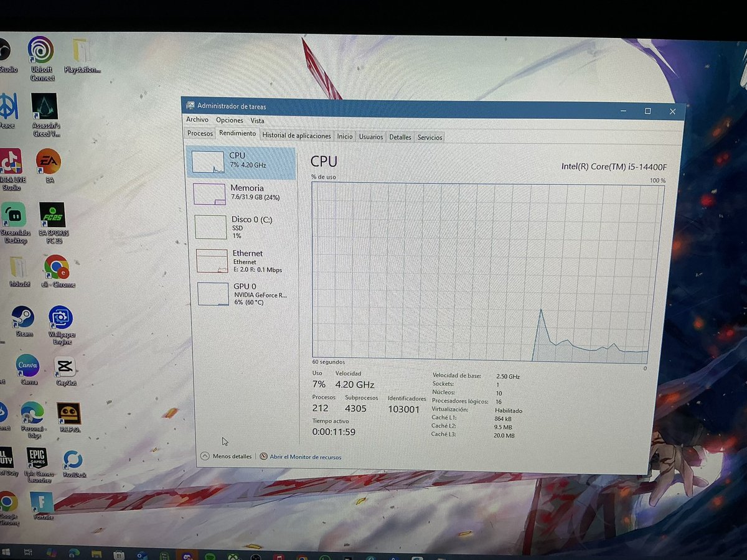This screenshot has height=560, width=747.
Task: Open the Peace desktop shortcut
Action: coord(8,111)
